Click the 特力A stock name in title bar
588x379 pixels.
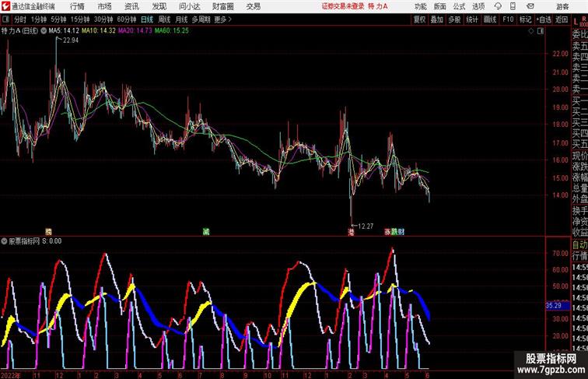(x=378, y=6)
